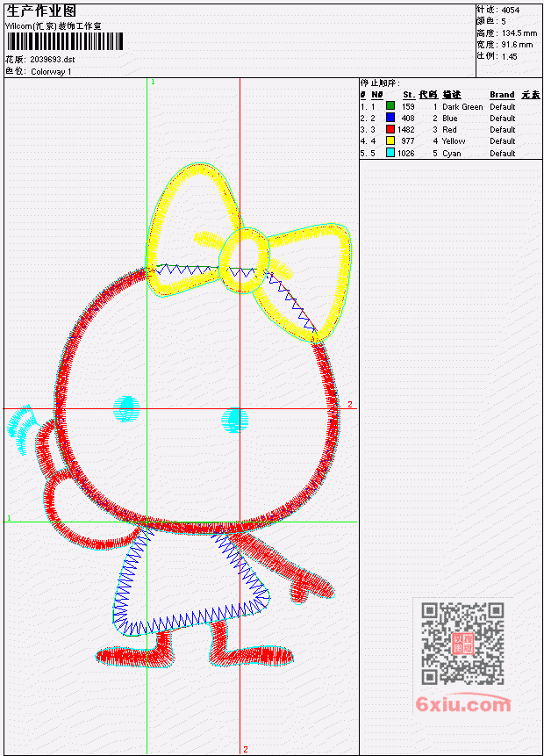The image size is (544, 756).
Task: Click the stitch total '4054'
Action: (511, 11)
